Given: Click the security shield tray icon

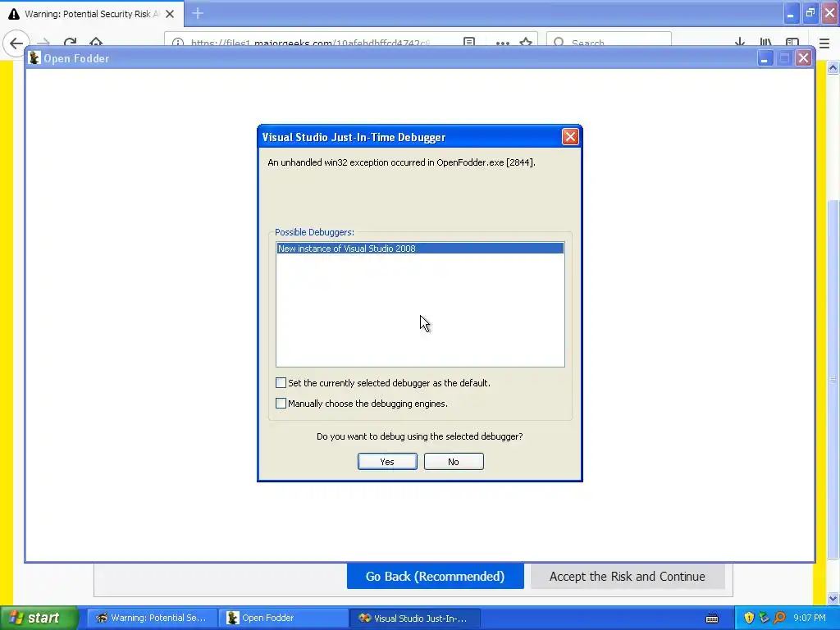Looking at the screenshot, I should 749,618.
